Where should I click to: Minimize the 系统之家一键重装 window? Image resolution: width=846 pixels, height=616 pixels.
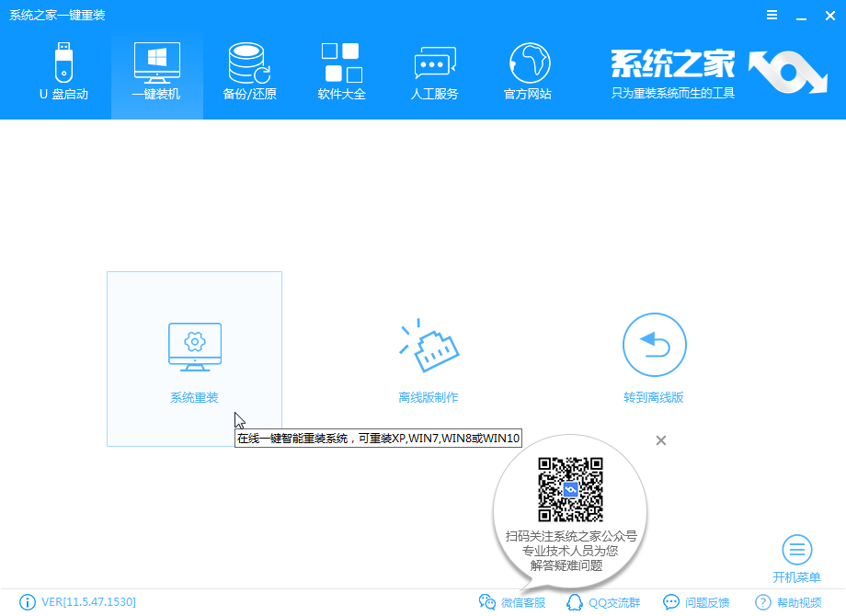click(801, 17)
